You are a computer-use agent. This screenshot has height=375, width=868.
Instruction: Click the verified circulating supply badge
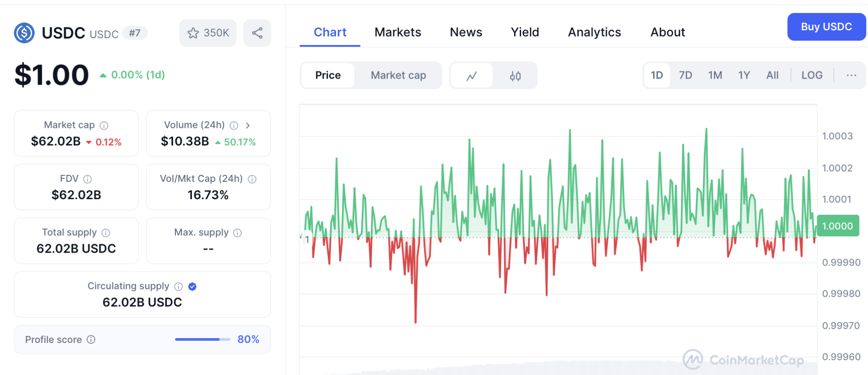[x=192, y=286]
